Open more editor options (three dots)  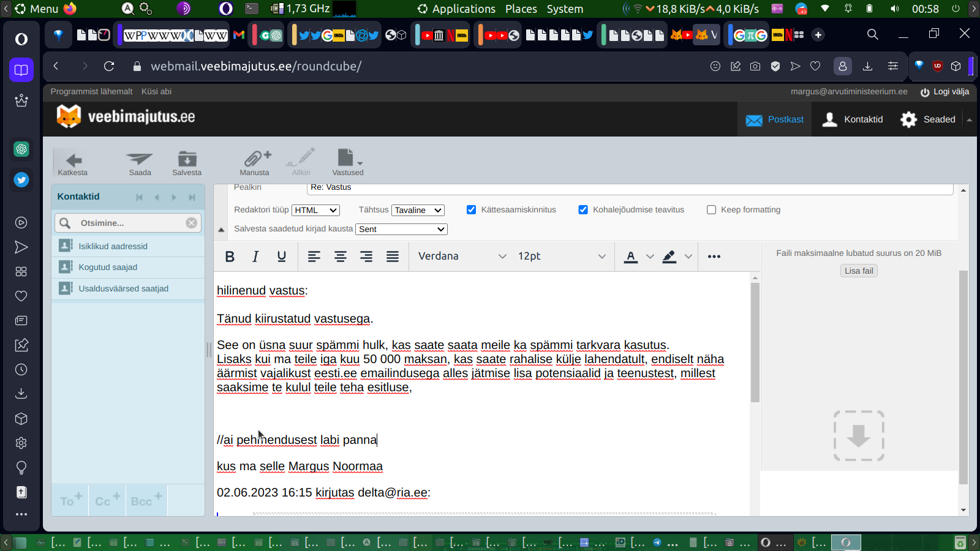click(x=714, y=257)
